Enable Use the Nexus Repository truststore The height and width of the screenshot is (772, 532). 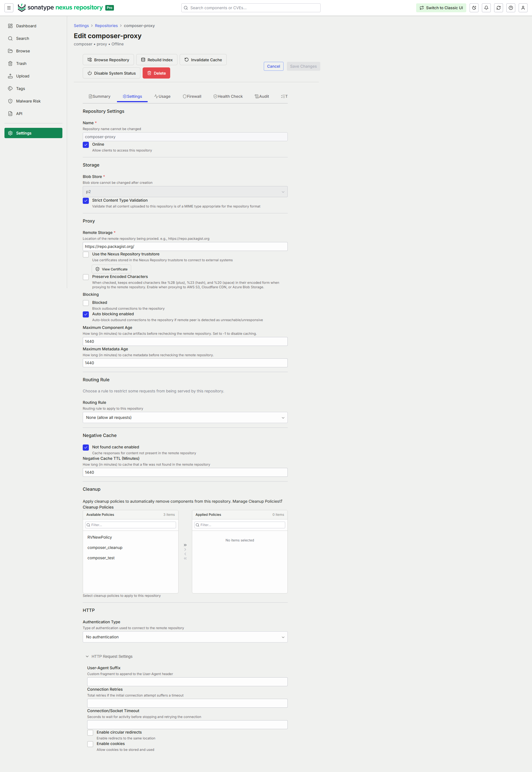[x=86, y=254]
